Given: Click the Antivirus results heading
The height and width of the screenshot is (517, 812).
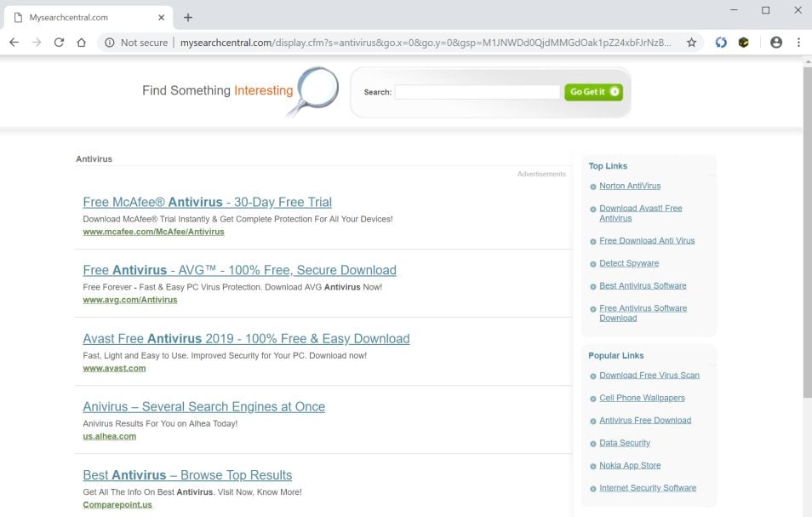Looking at the screenshot, I should point(94,159).
